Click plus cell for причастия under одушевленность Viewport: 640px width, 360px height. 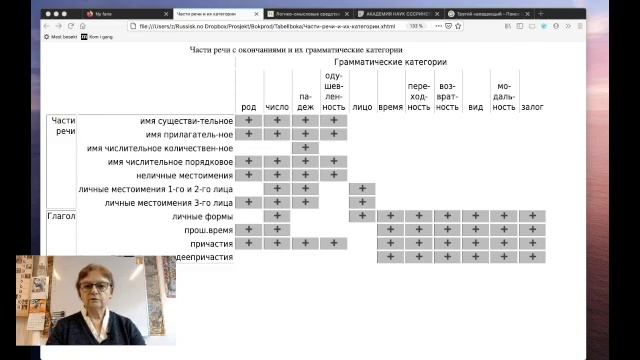[334, 243]
